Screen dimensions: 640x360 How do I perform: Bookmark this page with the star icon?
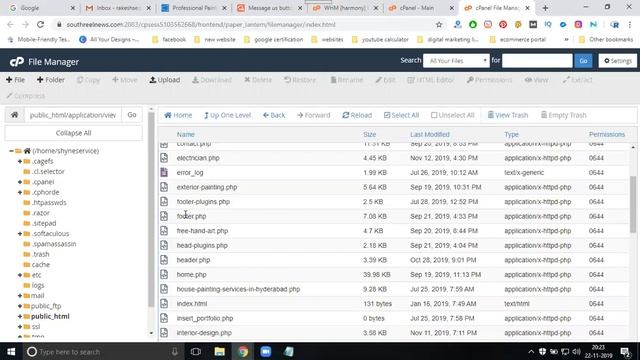(439, 24)
